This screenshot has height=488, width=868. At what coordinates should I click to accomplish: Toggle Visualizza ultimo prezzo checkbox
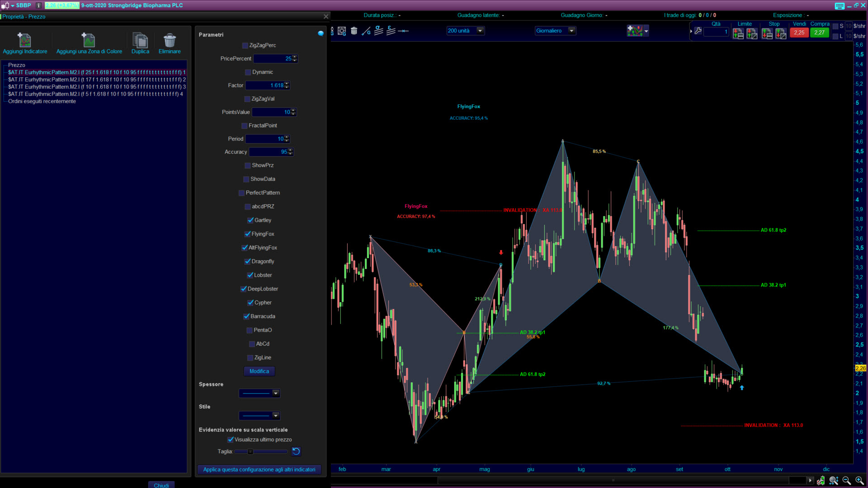pos(231,440)
